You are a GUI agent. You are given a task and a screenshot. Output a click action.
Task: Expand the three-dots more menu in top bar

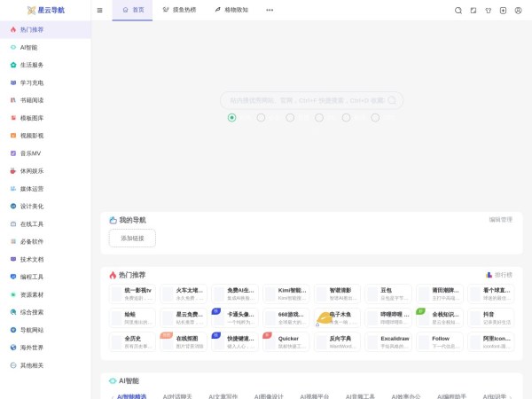coord(270,10)
